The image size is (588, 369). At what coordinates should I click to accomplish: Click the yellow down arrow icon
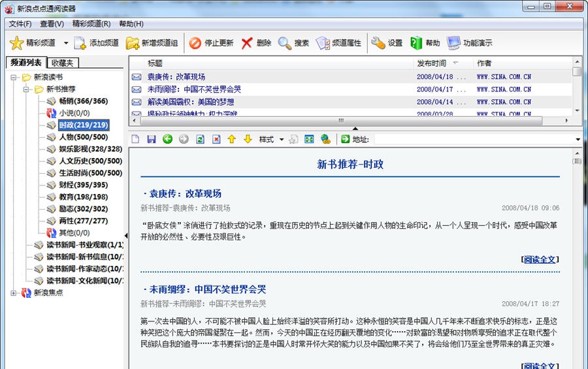248,140
